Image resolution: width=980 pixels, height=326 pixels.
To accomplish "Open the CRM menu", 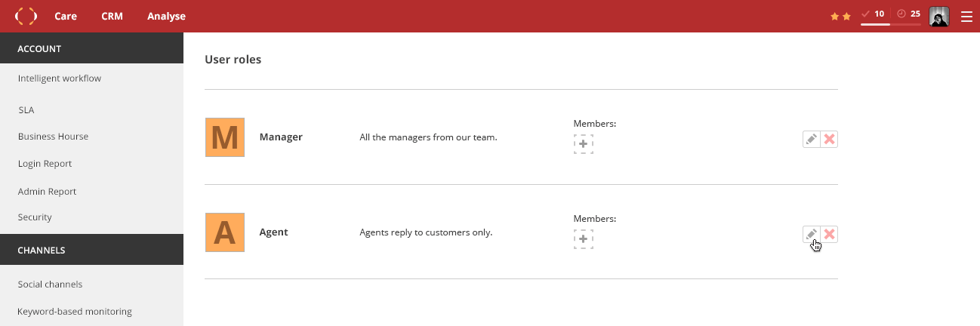I will tap(112, 16).
